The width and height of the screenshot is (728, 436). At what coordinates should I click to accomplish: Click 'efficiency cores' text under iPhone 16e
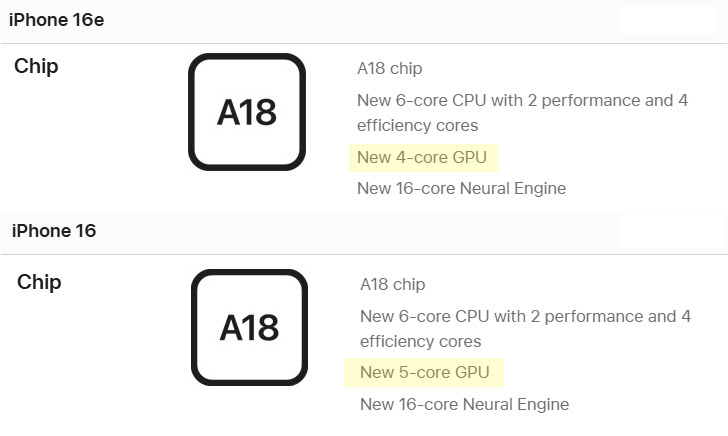pos(417,126)
